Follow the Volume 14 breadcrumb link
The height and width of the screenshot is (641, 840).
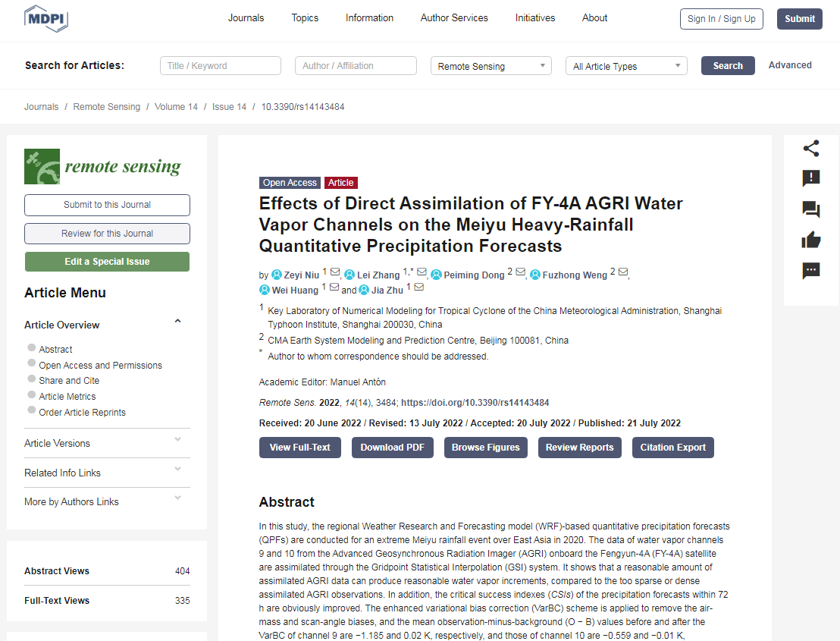(176, 107)
